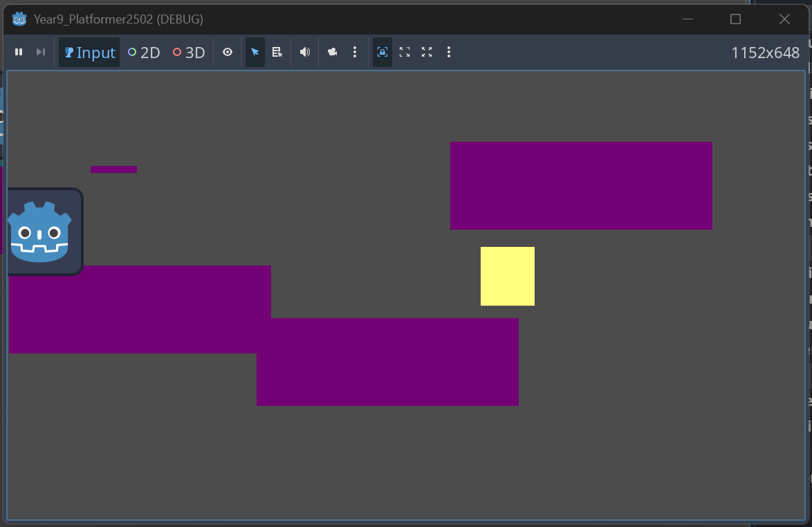Close the Year9_Platformer2502 debug window
Screen dimensions: 812x527
784,19
